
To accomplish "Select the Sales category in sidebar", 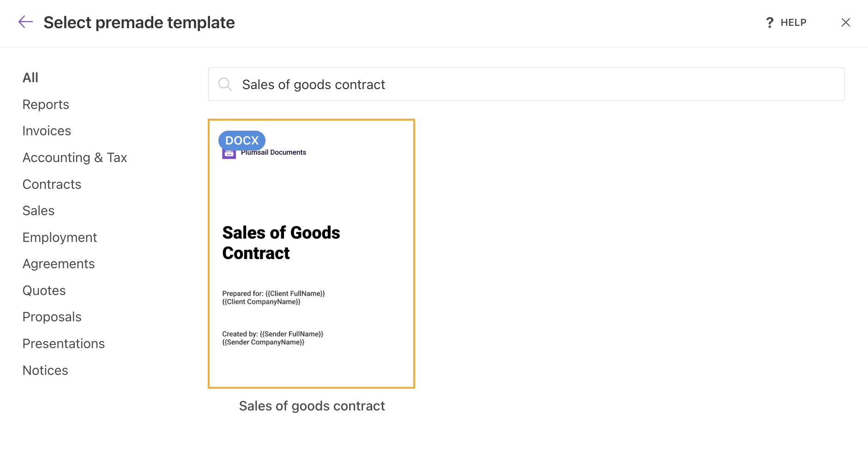I will click(38, 211).
